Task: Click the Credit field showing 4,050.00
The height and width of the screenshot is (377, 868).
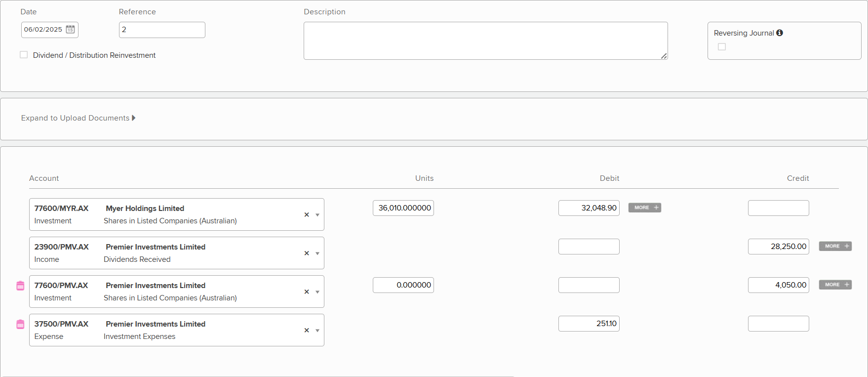Action: (779, 285)
